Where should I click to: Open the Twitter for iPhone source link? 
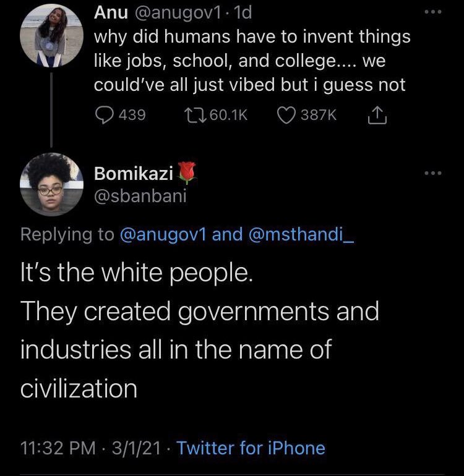click(251, 448)
